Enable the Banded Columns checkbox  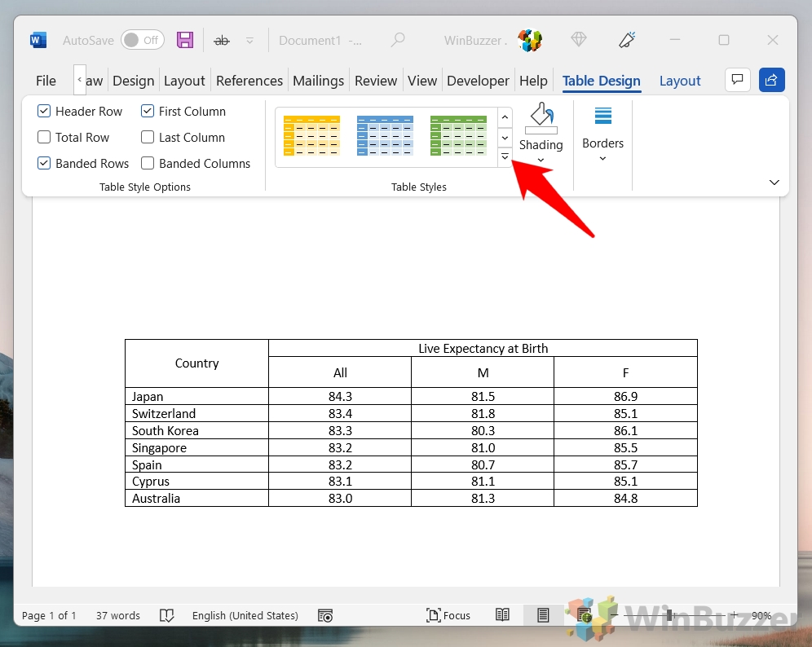[x=148, y=164]
